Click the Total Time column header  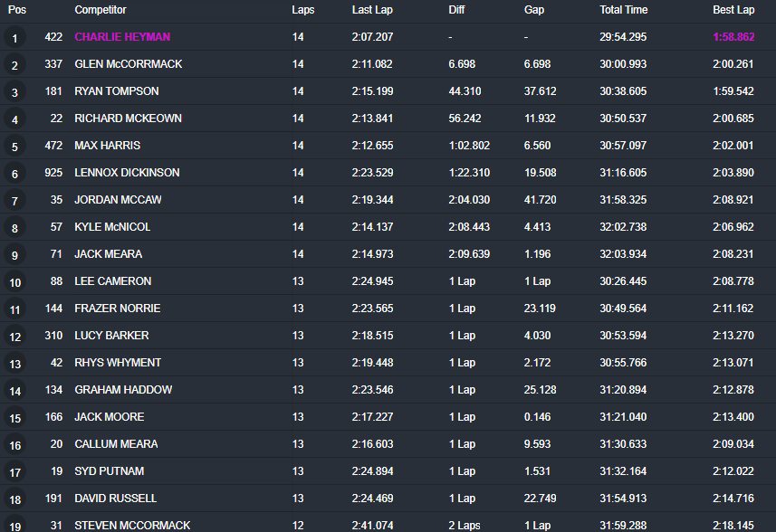624,10
